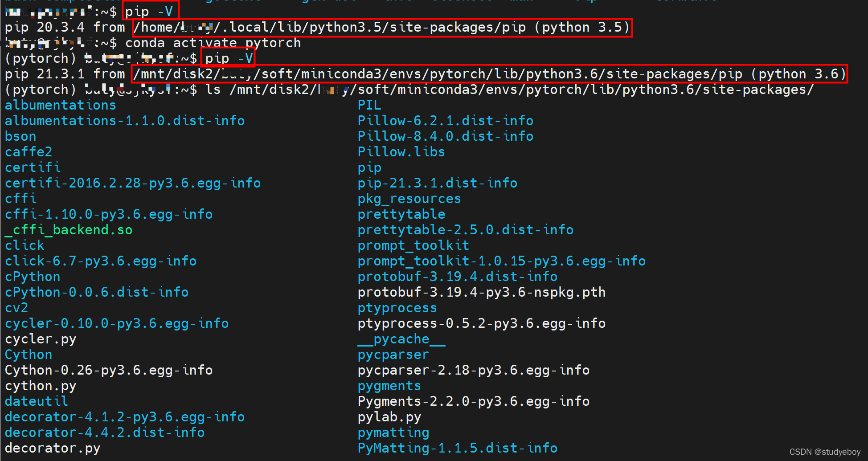This screenshot has width=868, height=461.
Task: Click pip-21.3.1.dist-info entry
Action: pyautogui.click(x=438, y=183)
